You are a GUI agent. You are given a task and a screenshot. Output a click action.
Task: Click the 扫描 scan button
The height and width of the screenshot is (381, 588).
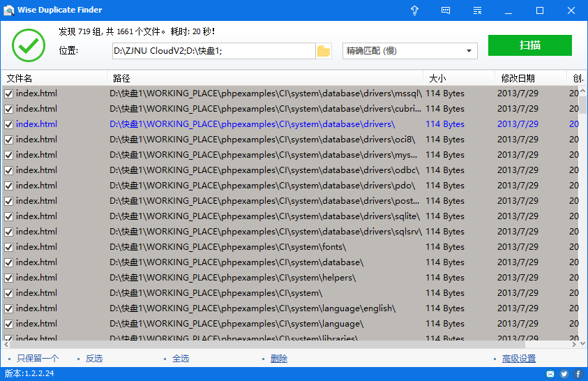pyautogui.click(x=530, y=45)
